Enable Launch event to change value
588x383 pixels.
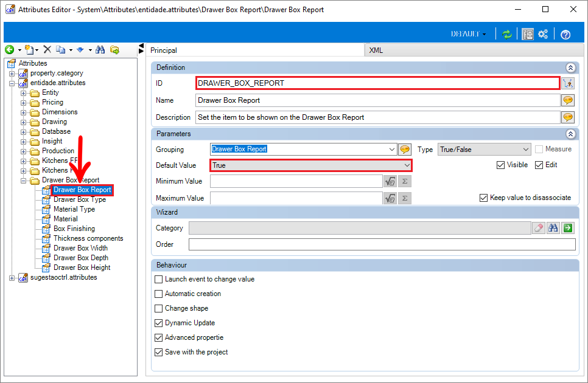(x=159, y=279)
